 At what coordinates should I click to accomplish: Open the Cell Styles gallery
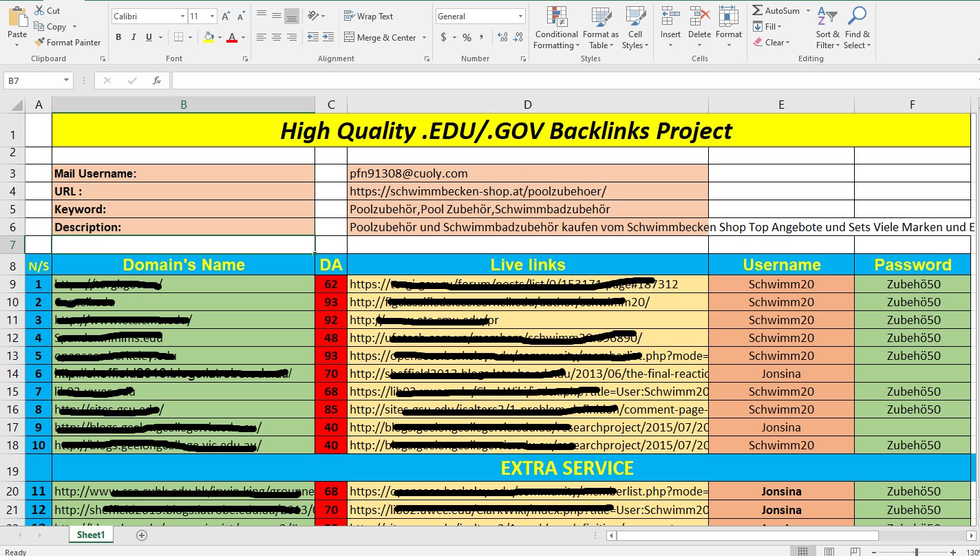click(x=635, y=28)
